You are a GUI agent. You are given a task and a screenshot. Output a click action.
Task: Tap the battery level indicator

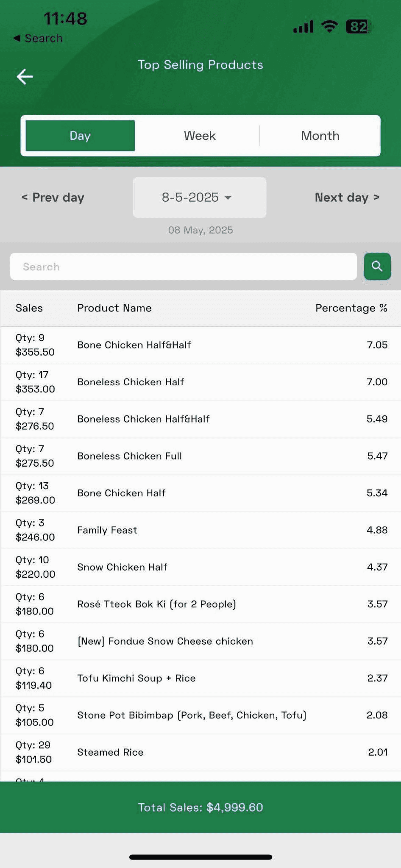pos(359,27)
